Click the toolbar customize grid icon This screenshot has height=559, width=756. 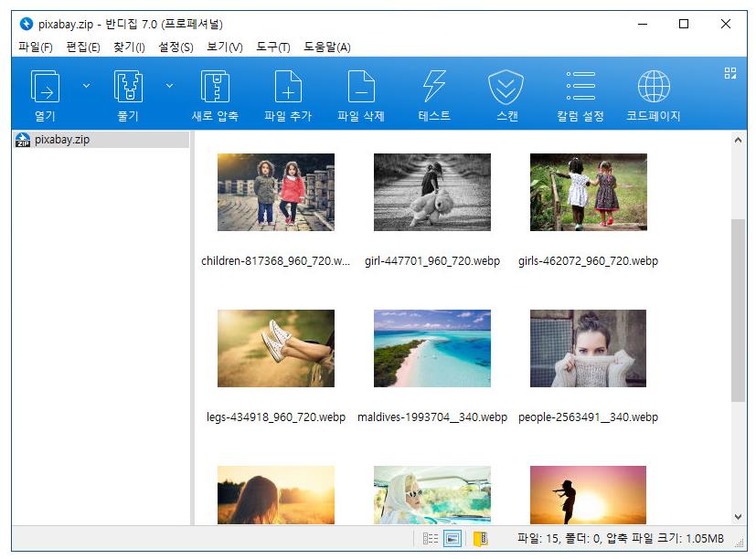[x=730, y=73]
